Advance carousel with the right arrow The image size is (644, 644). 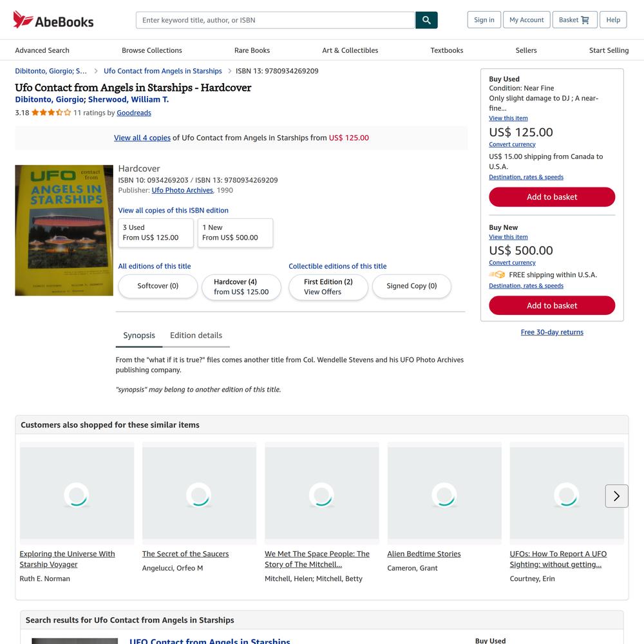click(x=616, y=496)
